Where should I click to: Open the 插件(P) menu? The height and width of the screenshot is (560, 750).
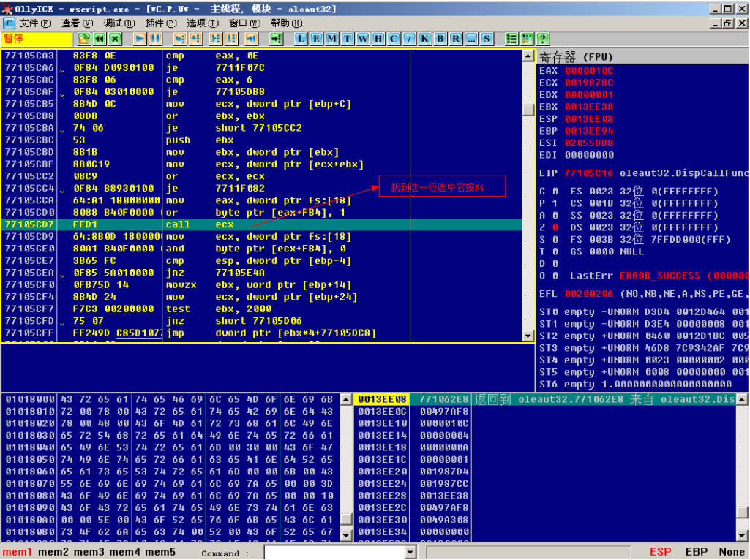click(161, 23)
